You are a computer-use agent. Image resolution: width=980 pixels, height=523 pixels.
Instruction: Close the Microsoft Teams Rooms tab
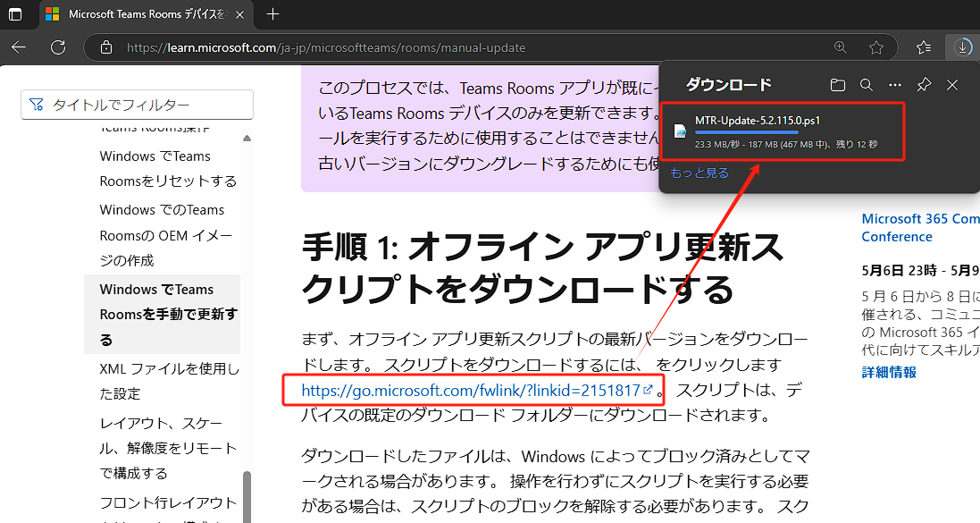[240, 14]
